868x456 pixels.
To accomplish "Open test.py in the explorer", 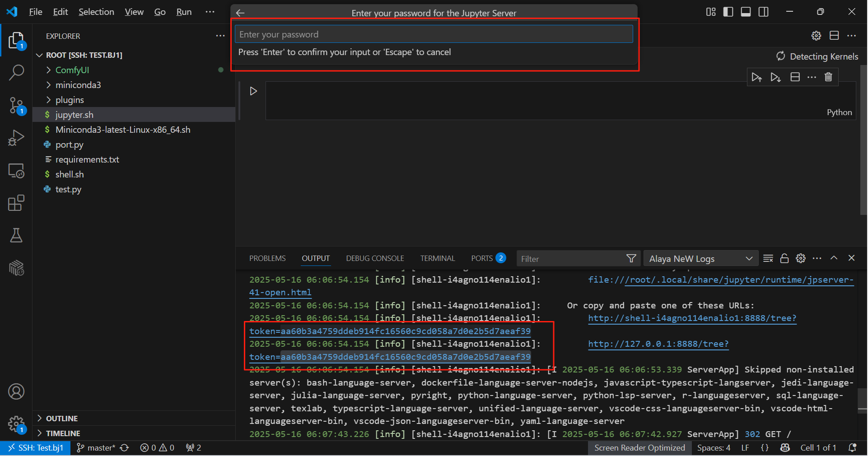I will [x=68, y=190].
